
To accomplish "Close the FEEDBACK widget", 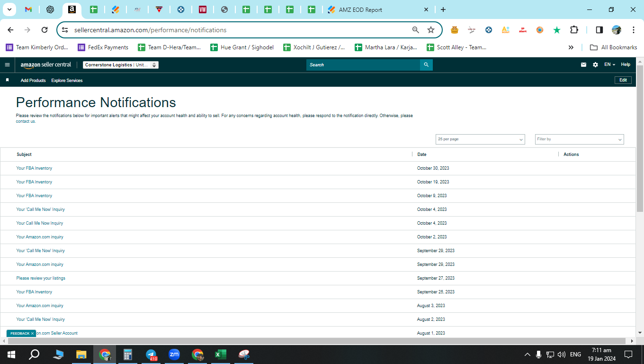I will pyautogui.click(x=33, y=334).
